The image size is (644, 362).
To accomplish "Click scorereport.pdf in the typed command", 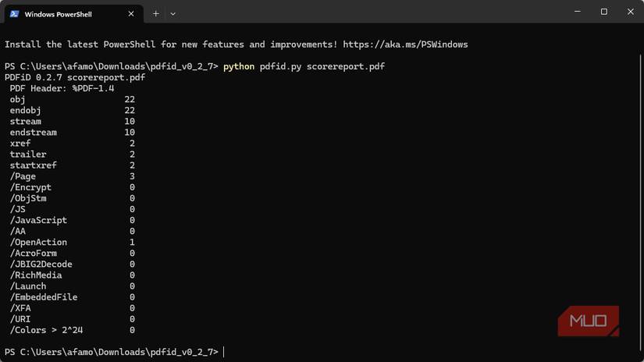I will pos(345,66).
